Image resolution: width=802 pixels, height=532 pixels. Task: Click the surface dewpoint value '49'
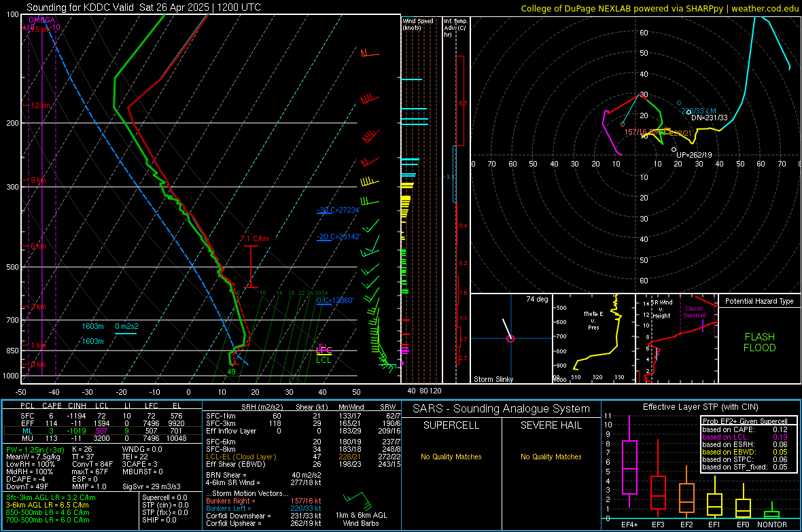(x=231, y=372)
